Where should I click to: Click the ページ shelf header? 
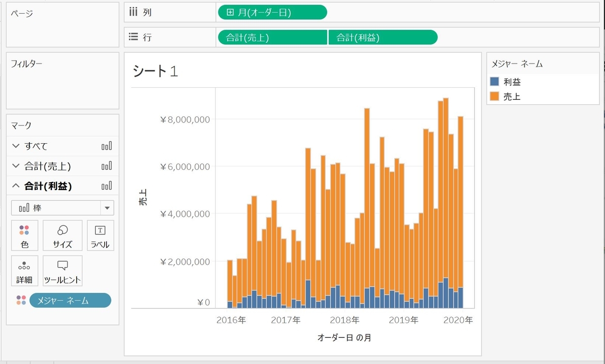[x=22, y=13]
